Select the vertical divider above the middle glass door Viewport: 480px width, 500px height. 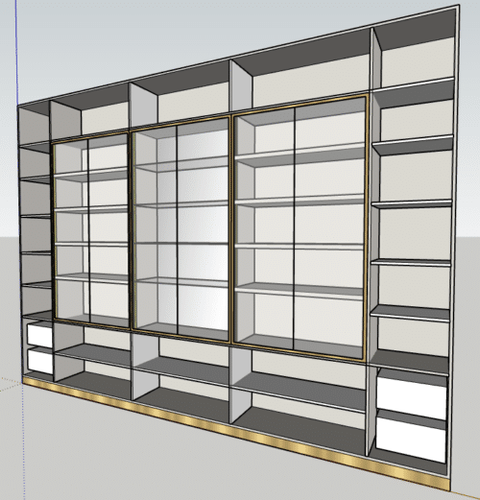pyautogui.click(x=143, y=104)
